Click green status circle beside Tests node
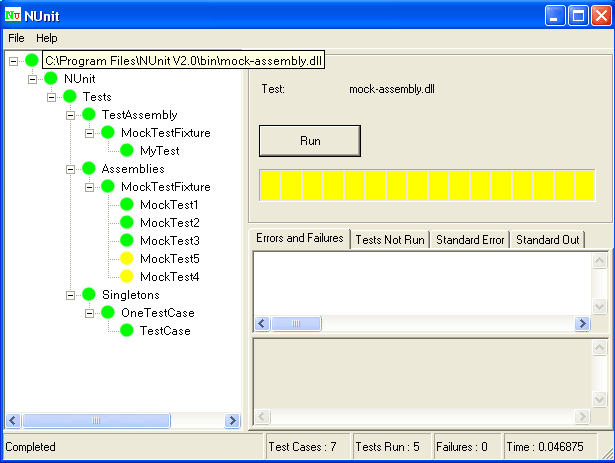 (70, 96)
